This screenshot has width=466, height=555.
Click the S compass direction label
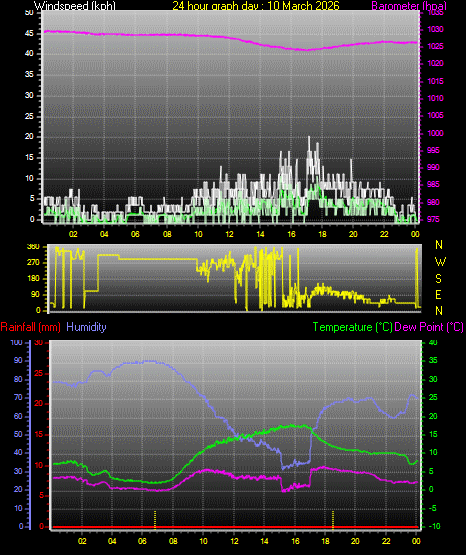pos(438,279)
